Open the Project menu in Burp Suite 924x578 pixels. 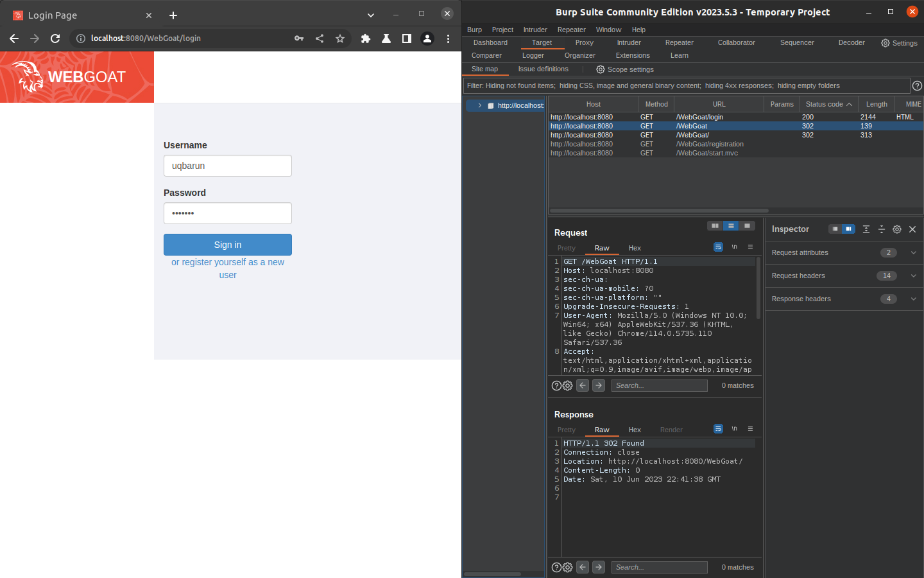click(x=502, y=30)
